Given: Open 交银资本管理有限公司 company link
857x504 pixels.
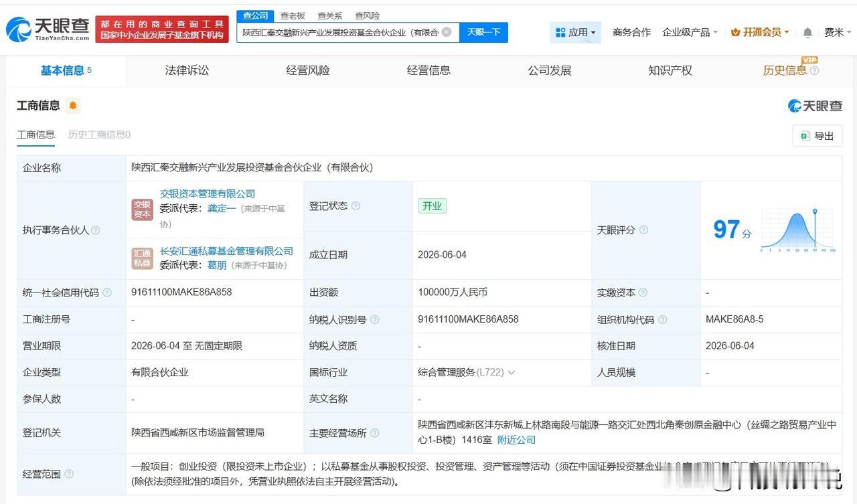Looking at the screenshot, I should pyautogui.click(x=208, y=193).
